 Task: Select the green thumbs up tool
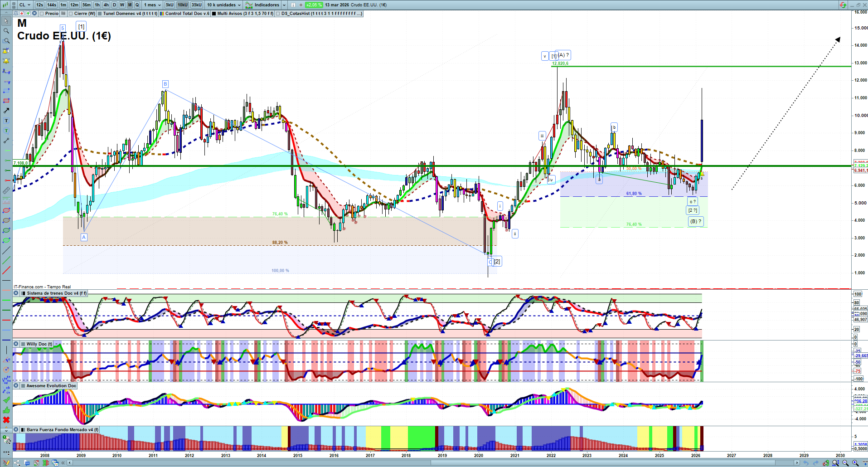tap(6, 410)
